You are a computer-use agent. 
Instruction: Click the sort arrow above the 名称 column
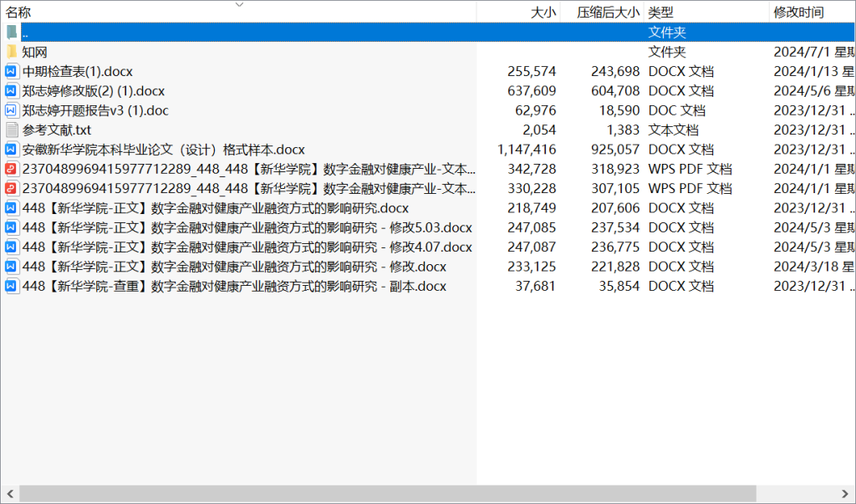(x=239, y=4)
